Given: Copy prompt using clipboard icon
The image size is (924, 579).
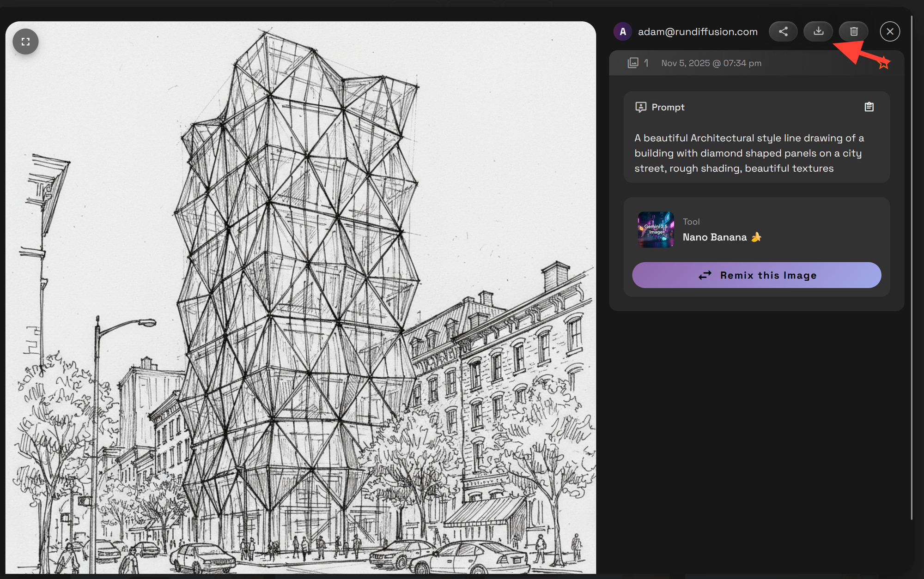Looking at the screenshot, I should pyautogui.click(x=869, y=107).
